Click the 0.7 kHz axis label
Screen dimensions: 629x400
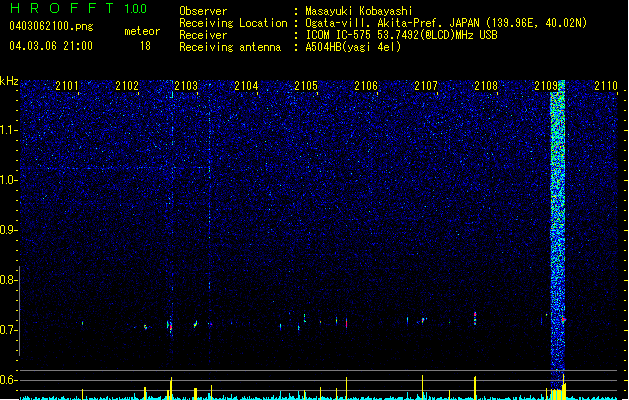point(8,330)
